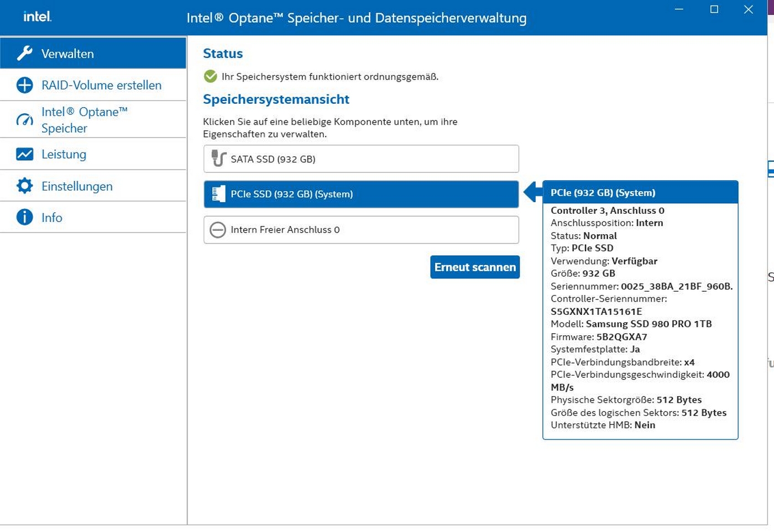Click the storage system status message text
Viewport: 774px width, 532px height.
pyautogui.click(x=330, y=77)
